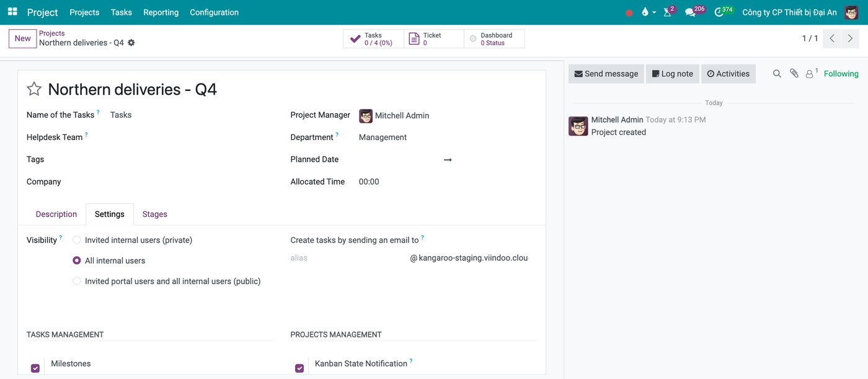Open the main apps grid menu
The height and width of the screenshot is (379, 868).
coord(12,12)
